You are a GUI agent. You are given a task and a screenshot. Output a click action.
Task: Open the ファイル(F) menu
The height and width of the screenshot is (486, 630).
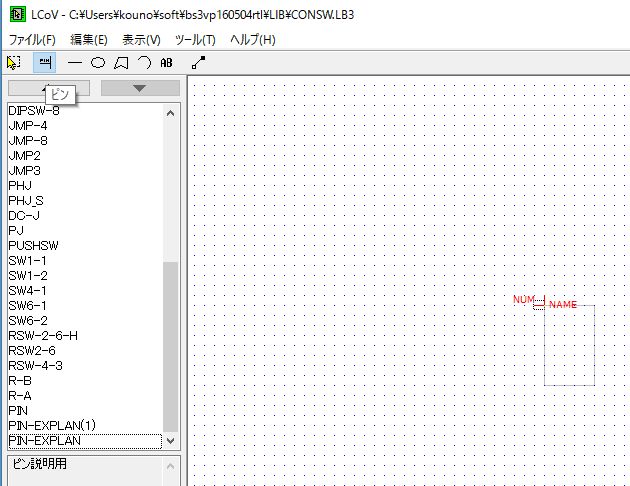point(32,40)
